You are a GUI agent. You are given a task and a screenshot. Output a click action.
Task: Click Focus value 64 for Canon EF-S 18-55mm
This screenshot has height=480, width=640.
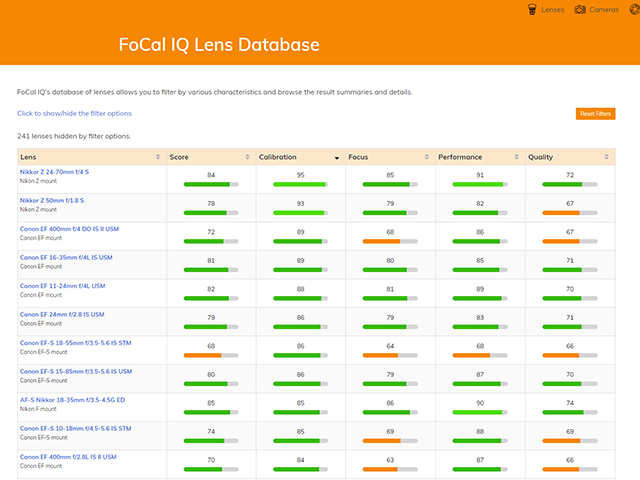pos(390,346)
